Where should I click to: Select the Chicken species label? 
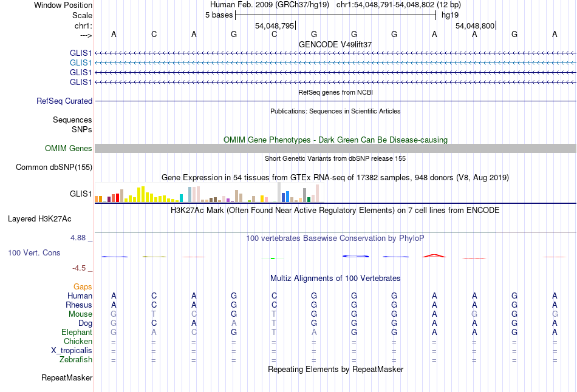[x=78, y=341]
